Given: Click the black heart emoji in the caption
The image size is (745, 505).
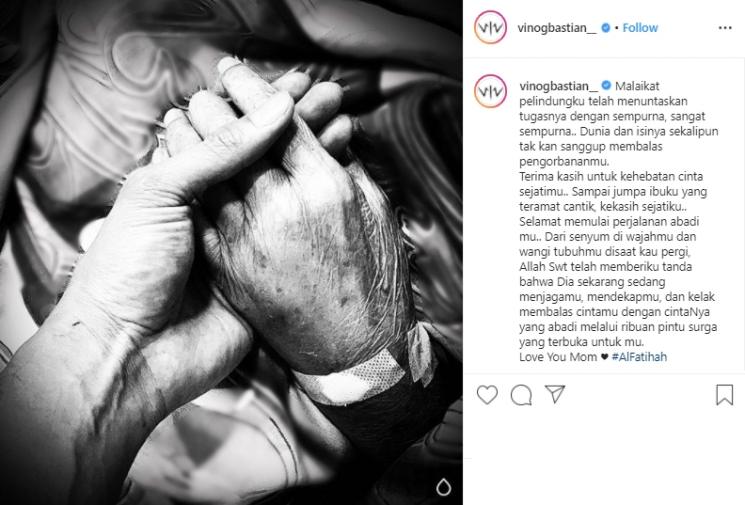Looking at the screenshot, I should (x=604, y=357).
